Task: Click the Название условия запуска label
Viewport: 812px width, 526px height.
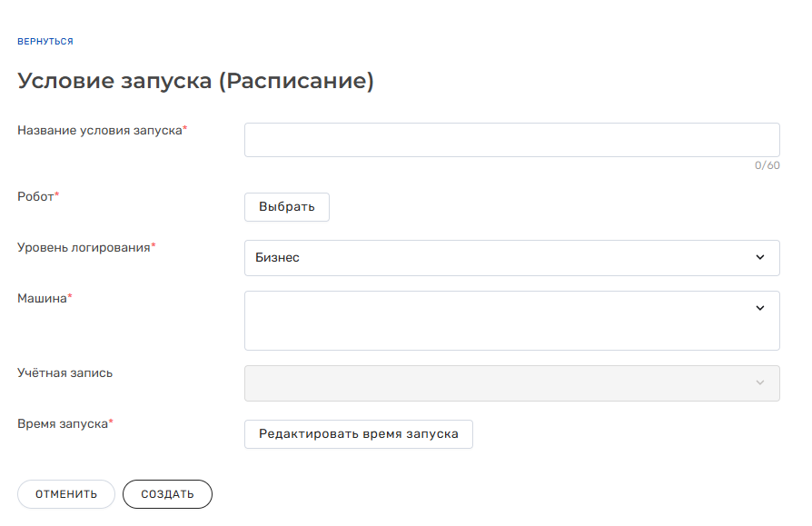Action: tap(102, 131)
